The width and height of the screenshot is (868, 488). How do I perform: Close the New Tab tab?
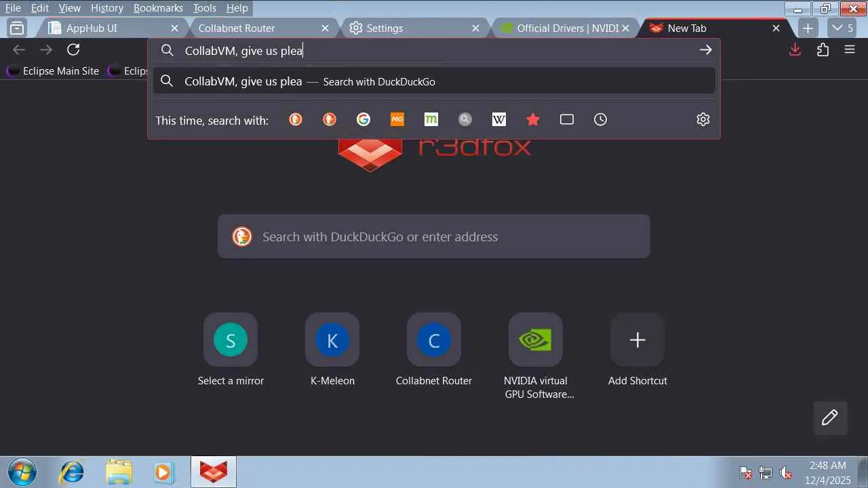776,28
